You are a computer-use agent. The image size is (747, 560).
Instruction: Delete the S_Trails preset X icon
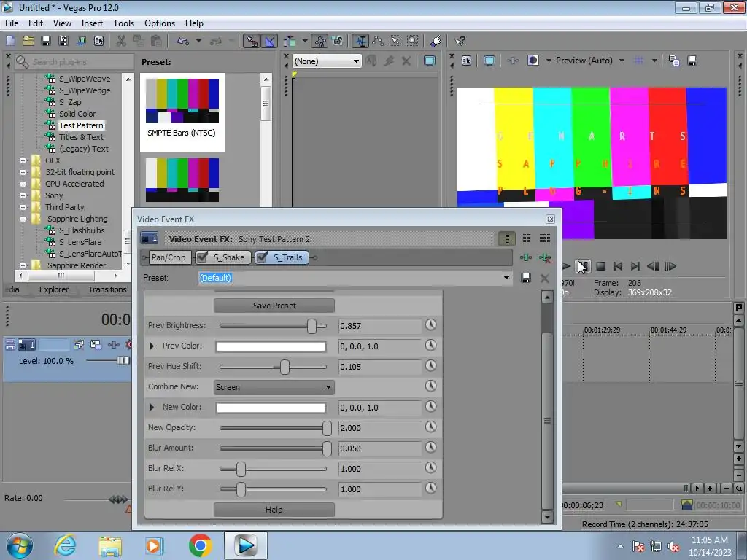pyautogui.click(x=545, y=278)
